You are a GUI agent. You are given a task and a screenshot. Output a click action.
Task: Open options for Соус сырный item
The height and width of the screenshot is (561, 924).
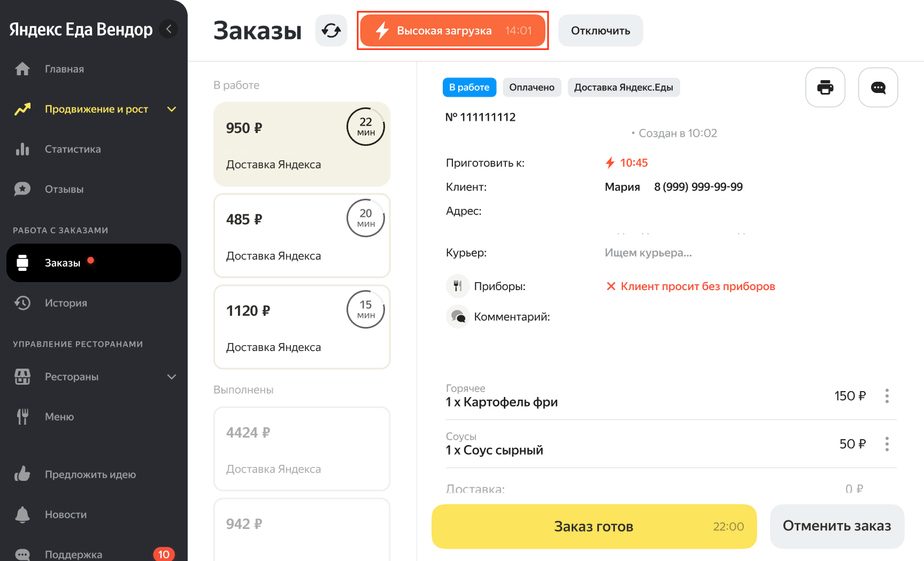coord(887,444)
